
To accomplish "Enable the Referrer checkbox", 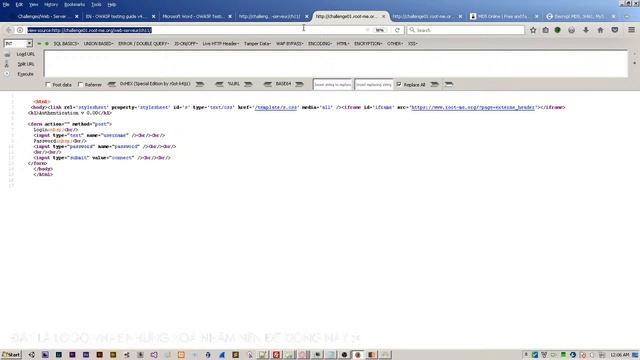I will (x=80, y=84).
